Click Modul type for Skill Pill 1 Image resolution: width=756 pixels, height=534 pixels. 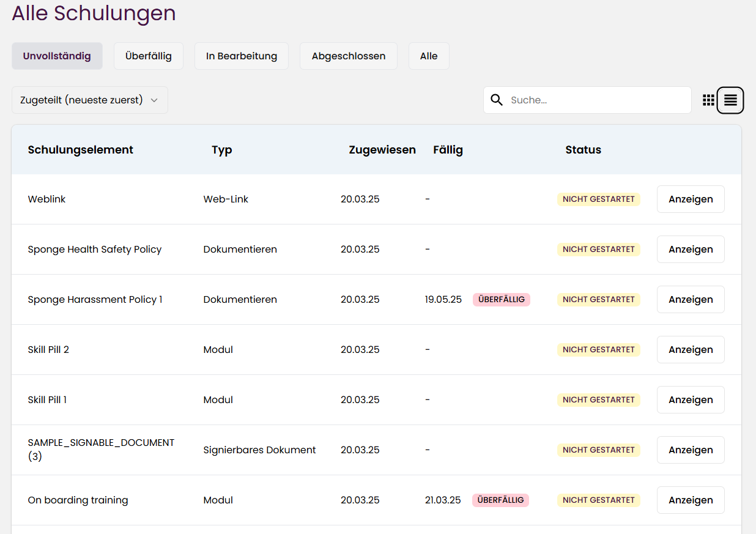click(218, 399)
